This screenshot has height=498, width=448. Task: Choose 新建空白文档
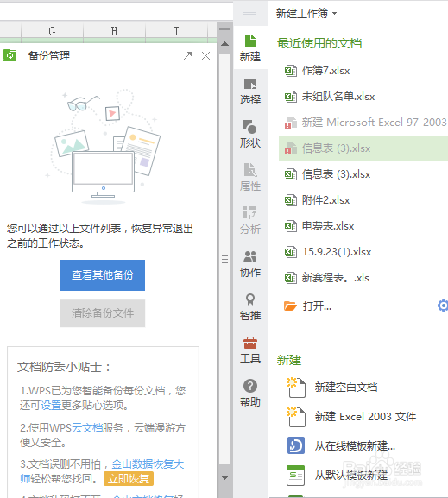(346, 388)
